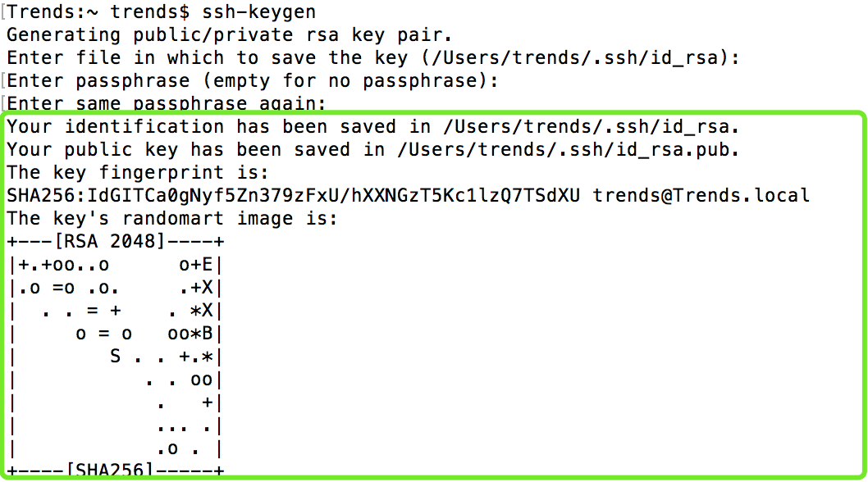
Task: Click the [SHA256] randomart footer
Action: tap(115, 471)
